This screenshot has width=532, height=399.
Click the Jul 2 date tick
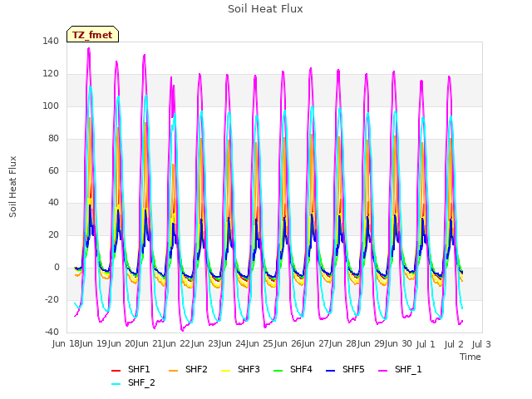click(454, 344)
